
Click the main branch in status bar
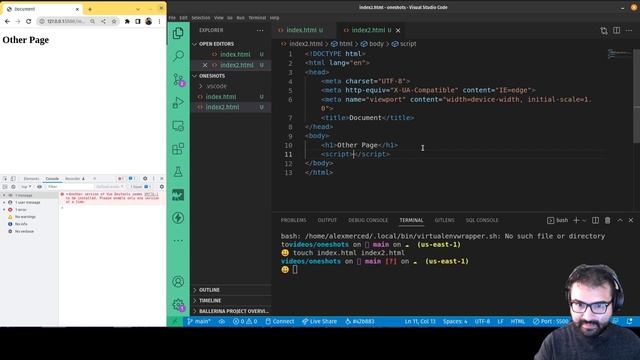click(x=199, y=321)
